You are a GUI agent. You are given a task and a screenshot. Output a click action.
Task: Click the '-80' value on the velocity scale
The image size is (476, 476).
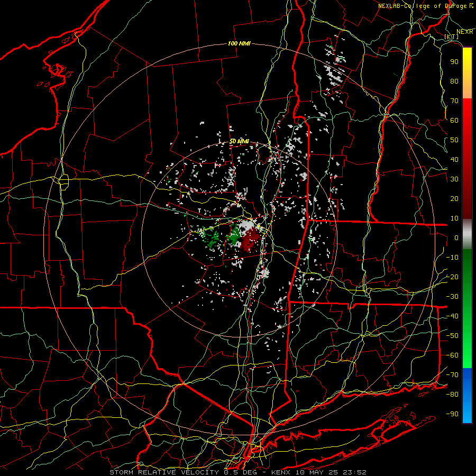[x=452, y=395]
